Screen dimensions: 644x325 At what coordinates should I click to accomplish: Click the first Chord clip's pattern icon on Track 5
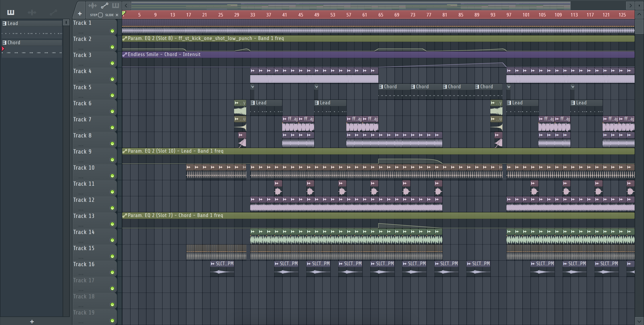[381, 87]
